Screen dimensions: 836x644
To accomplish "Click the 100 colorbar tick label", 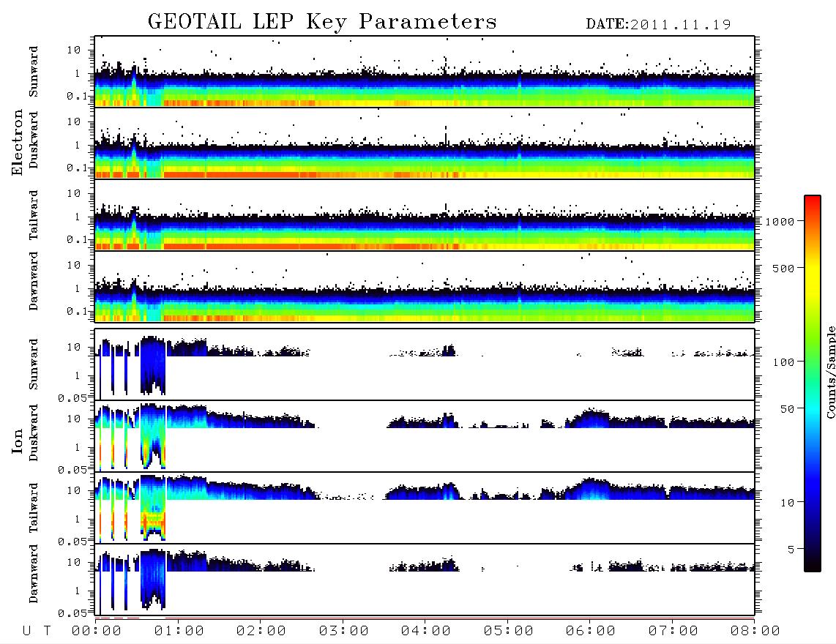I will click(x=784, y=362).
